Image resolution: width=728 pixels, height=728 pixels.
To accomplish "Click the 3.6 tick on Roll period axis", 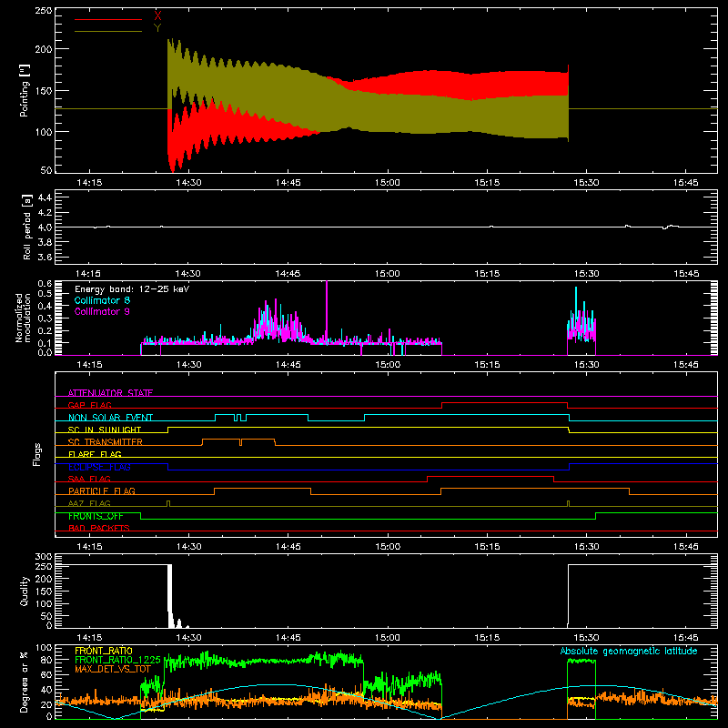I will 45,257.
